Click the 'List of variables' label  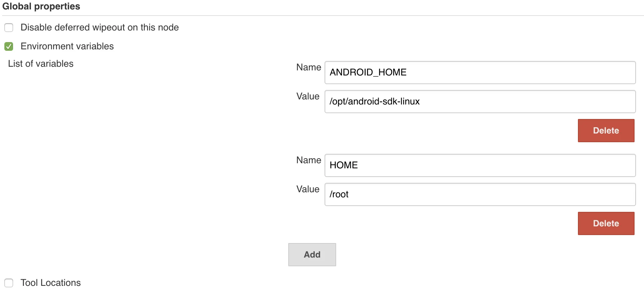pyautogui.click(x=41, y=64)
